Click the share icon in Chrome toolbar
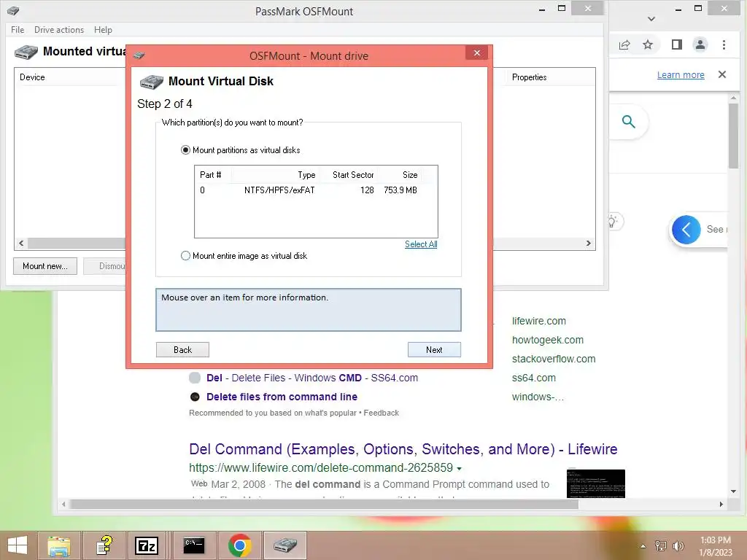 [624, 44]
